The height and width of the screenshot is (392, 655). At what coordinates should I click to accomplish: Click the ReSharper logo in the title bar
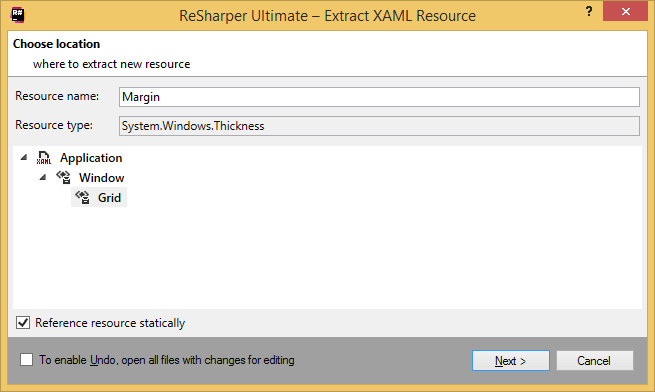(x=18, y=15)
